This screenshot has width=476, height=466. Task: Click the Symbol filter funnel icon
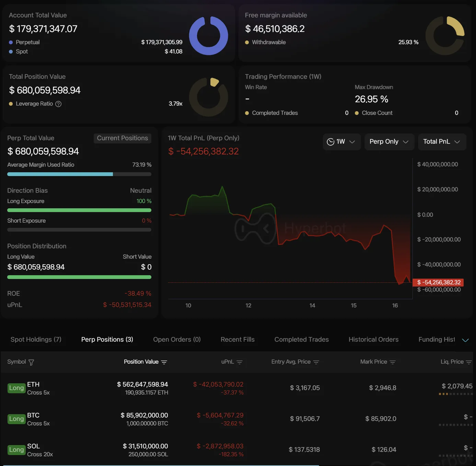(x=31, y=362)
